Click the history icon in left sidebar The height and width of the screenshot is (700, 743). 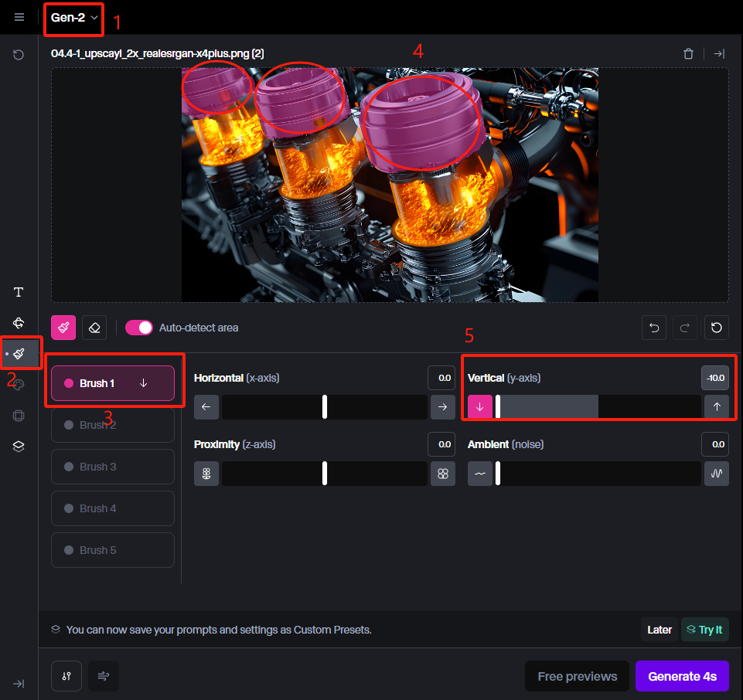pos(19,54)
